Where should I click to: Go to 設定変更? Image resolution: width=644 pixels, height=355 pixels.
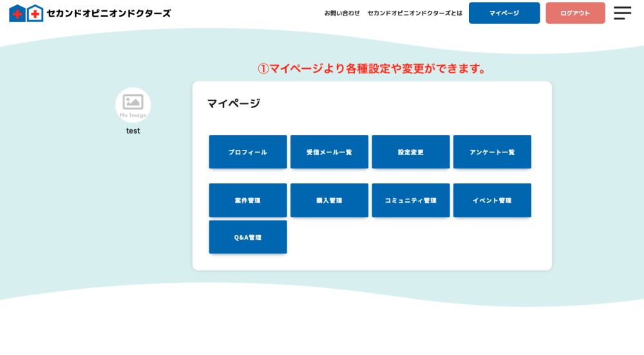411,152
